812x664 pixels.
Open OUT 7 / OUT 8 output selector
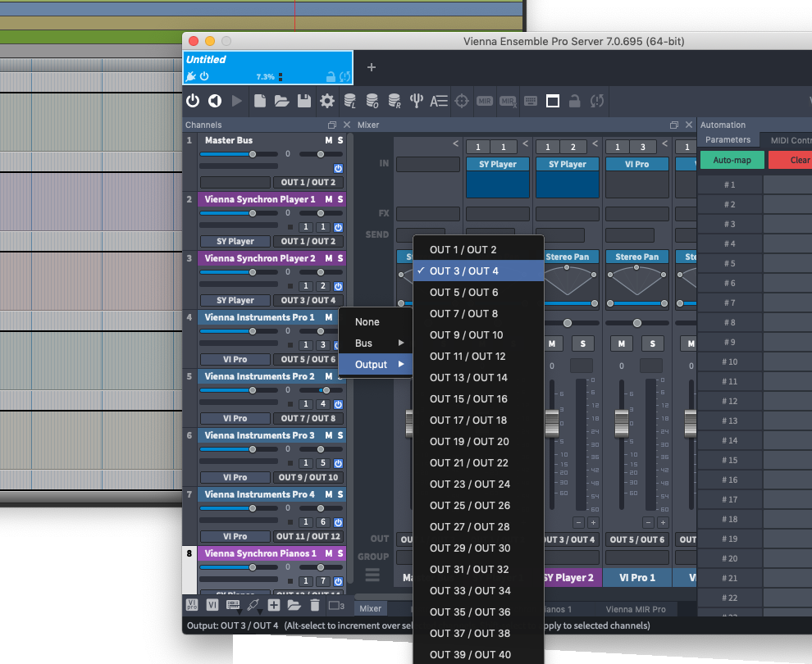[x=308, y=418]
